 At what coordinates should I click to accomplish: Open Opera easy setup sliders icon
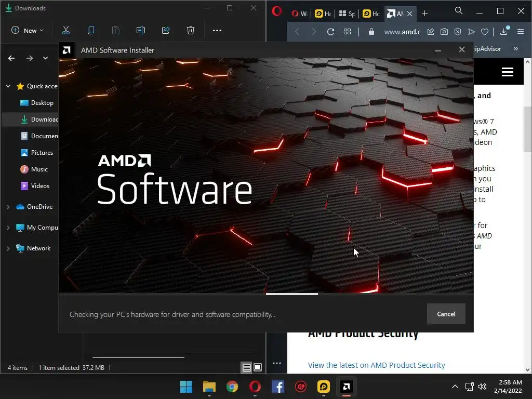[x=521, y=32]
